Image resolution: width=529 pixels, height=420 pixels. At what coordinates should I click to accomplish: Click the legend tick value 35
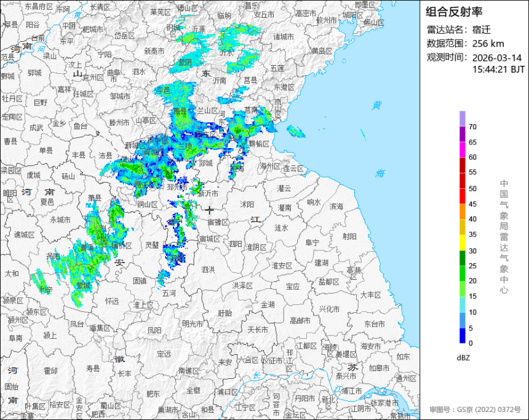[x=472, y=234]
